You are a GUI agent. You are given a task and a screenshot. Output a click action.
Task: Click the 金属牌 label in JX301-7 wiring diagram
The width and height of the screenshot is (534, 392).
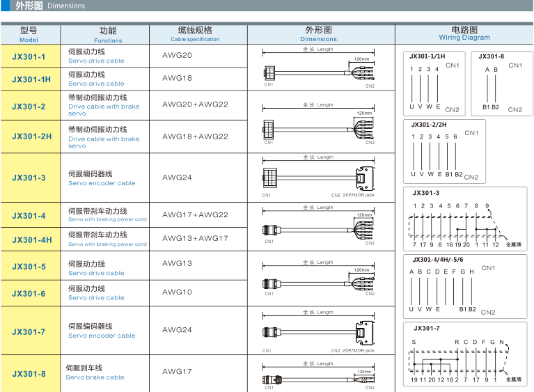(514, 379)
